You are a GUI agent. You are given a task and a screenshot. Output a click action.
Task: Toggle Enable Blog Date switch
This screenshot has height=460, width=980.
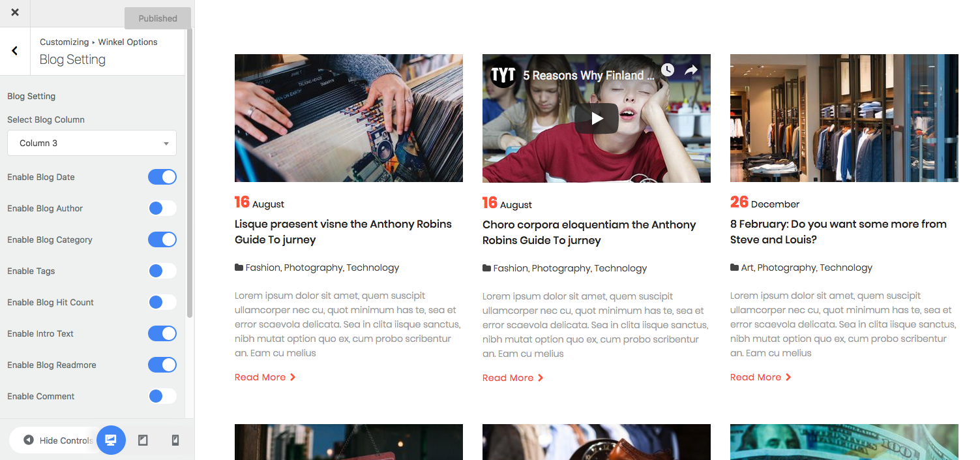click(162, 177)
